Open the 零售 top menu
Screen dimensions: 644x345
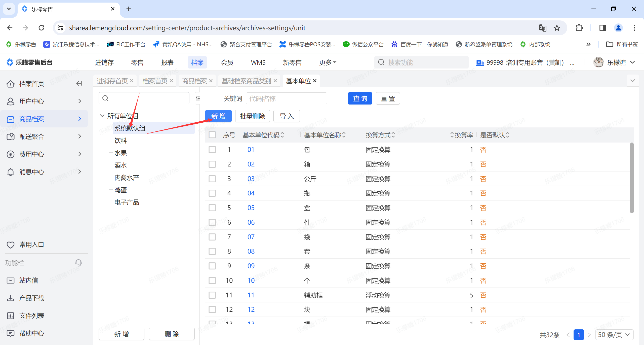[137, 62]
